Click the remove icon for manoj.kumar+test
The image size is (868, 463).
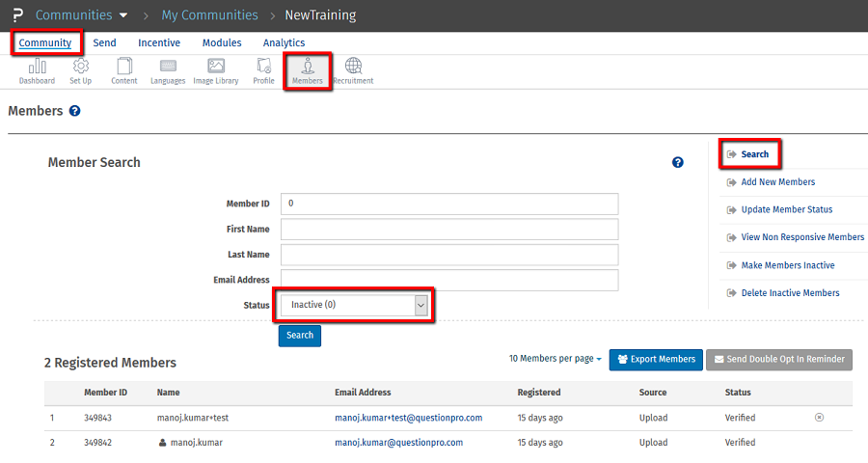click(x=819, y=418)
